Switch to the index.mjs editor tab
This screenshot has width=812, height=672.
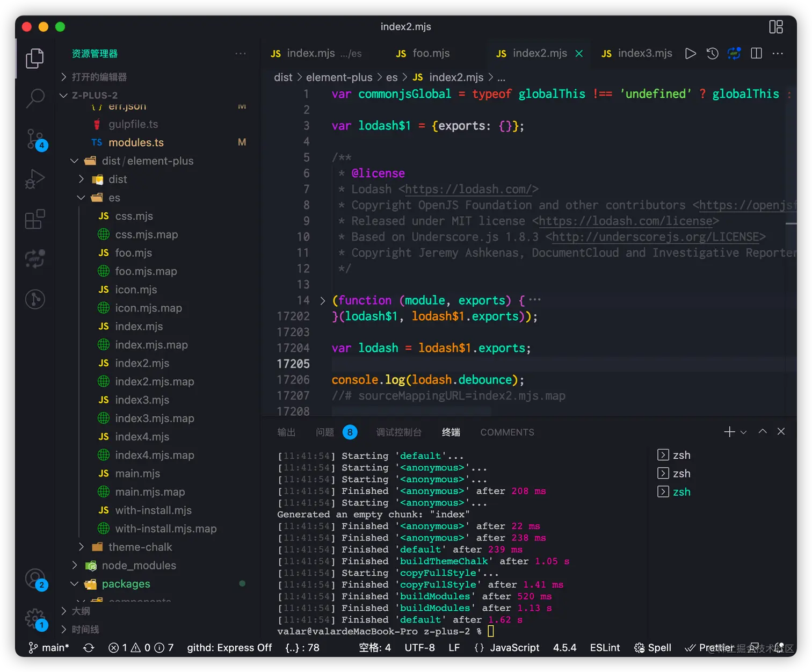coord(316,53)
